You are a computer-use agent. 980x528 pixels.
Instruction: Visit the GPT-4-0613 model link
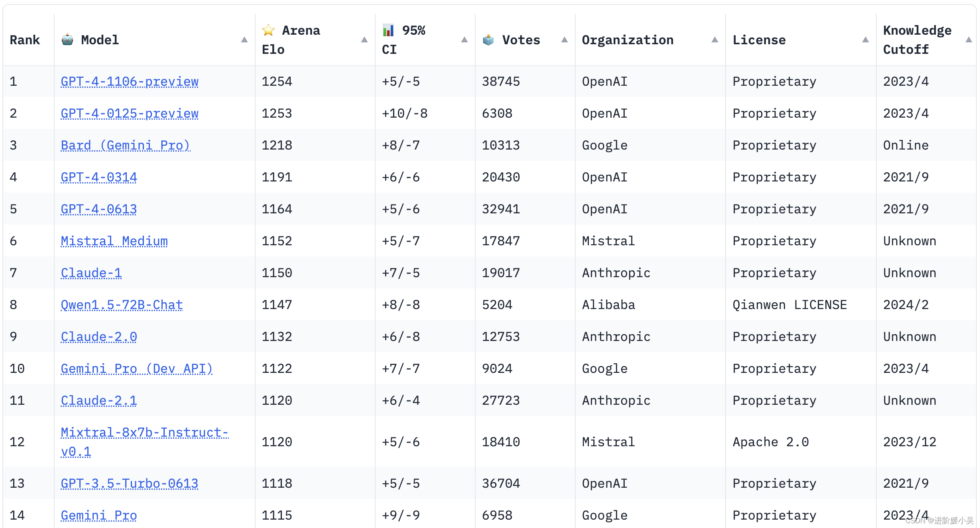(x=99, y=209)
